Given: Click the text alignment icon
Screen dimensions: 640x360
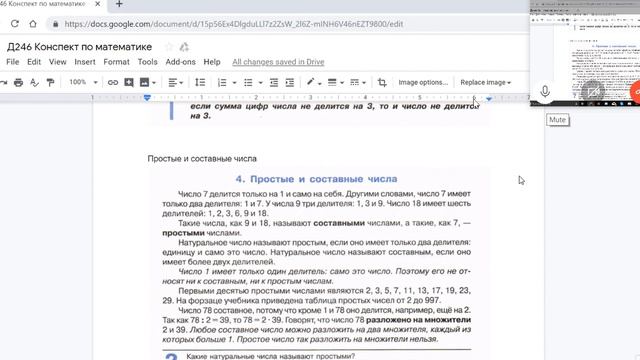Looking at the screenshot, I should [x=173, y=82].
